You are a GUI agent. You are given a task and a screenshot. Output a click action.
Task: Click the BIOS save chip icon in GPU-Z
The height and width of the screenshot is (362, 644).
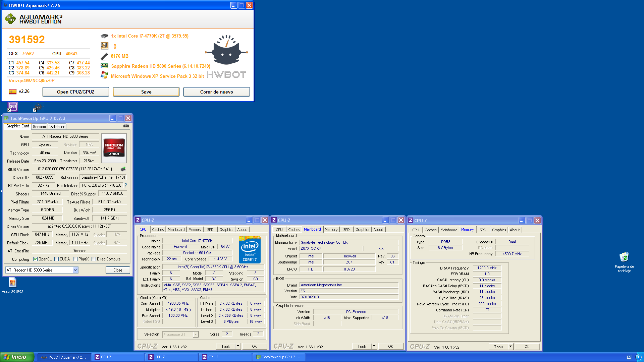click(x=123, y=169)
